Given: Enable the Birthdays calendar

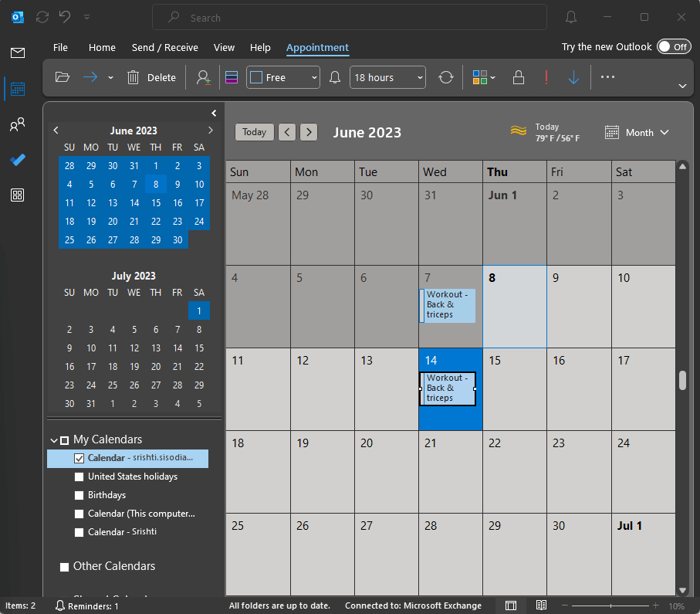Looking at the screenshot, I should tap(79, 495).
